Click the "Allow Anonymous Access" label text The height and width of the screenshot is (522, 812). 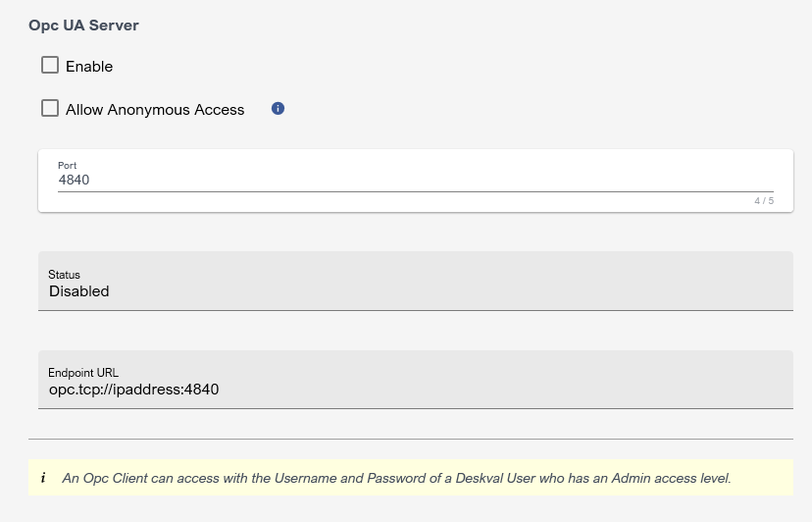point(155,110)
